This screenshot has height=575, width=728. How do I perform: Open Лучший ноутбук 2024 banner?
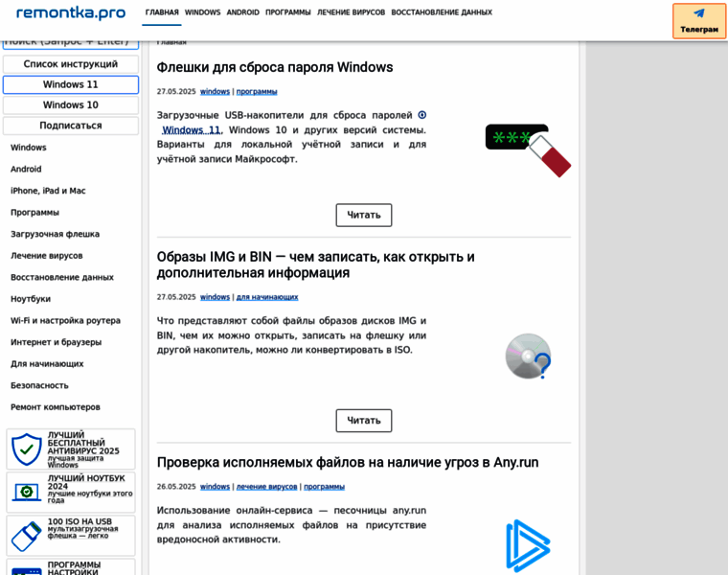(71, 493)
